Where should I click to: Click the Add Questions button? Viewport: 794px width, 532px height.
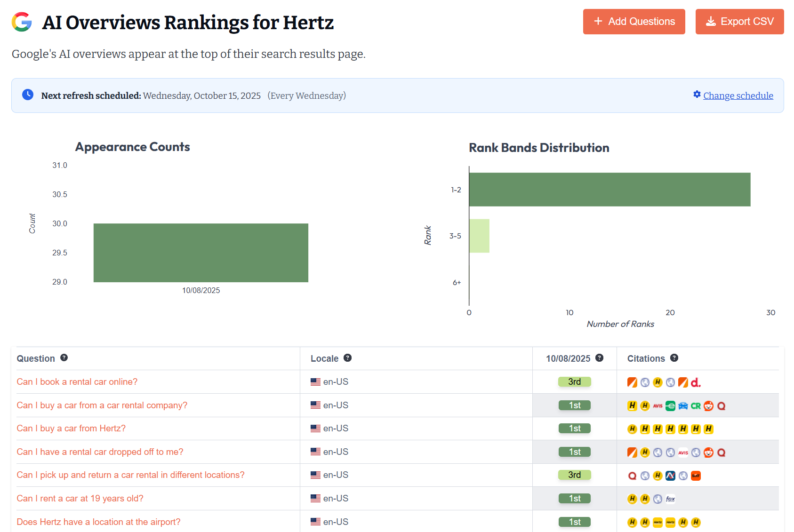[x=634, y=22]
